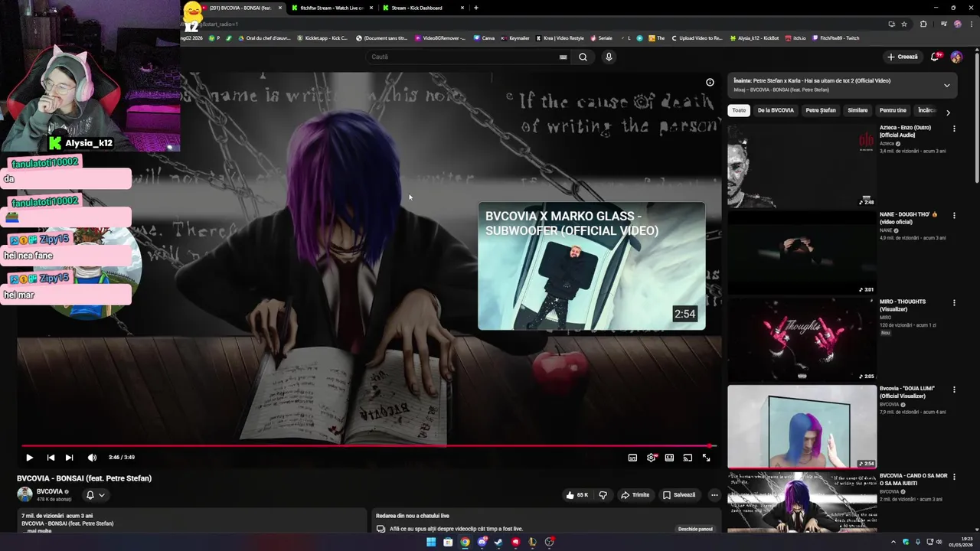The width and height of the screenshot is (980, 551).
Task: Open the Canva bookmark
Action: (484, 37)
